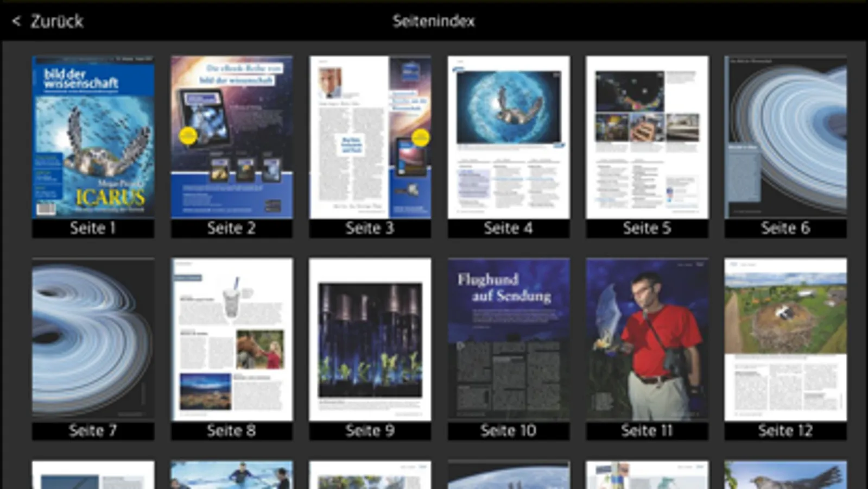Image resolution: width=868 pixels, height=489 pixels.
Task: Select the label Seite 6
Action: coord(785,228)
